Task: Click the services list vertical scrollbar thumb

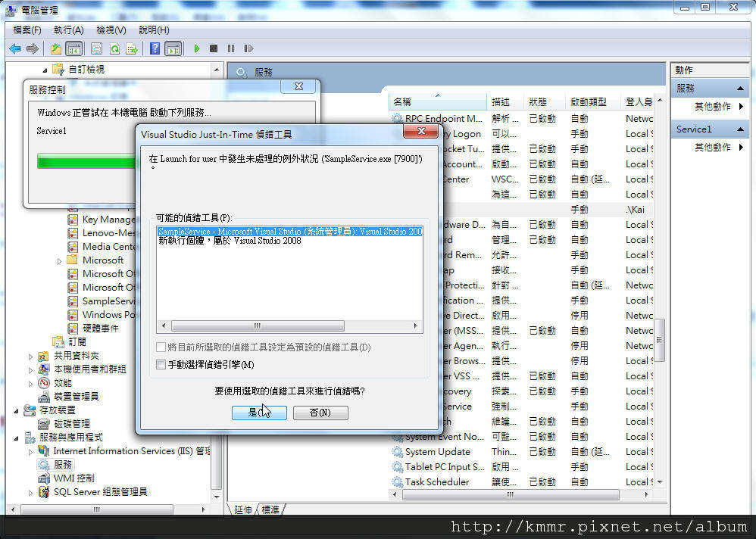Action: coord(659,340)
